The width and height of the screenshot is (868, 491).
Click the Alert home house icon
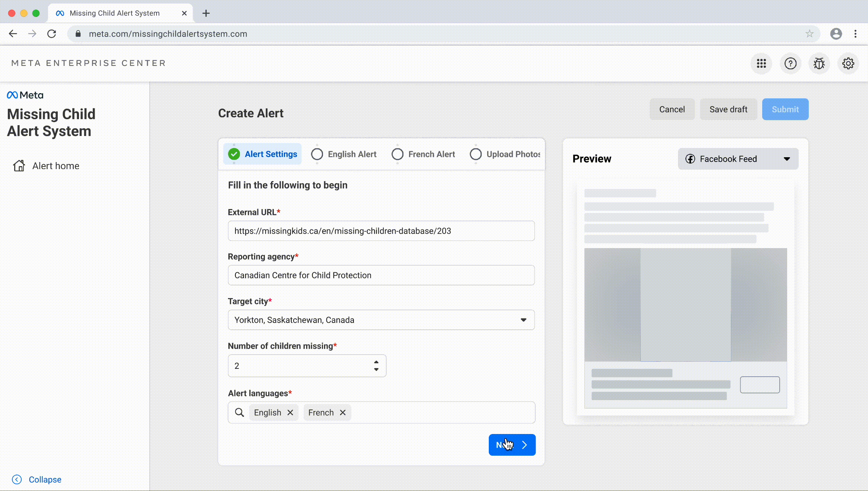19,166
